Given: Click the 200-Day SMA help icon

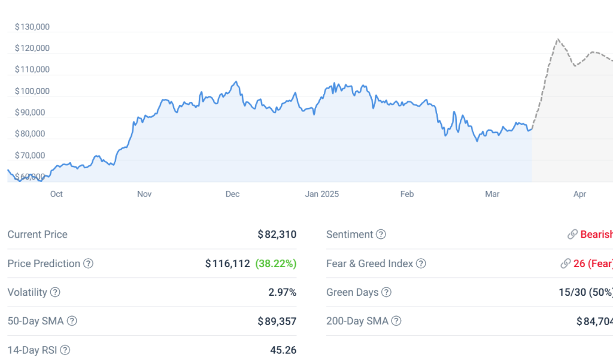Looking at the screenshot, I should point(396,321).
